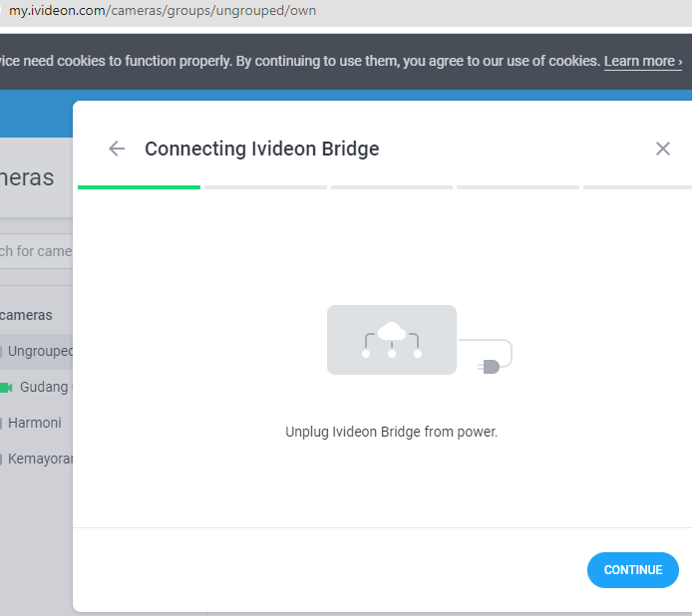
Task: Click the power plug icon in illustration
Action: (x=489, y=367)
